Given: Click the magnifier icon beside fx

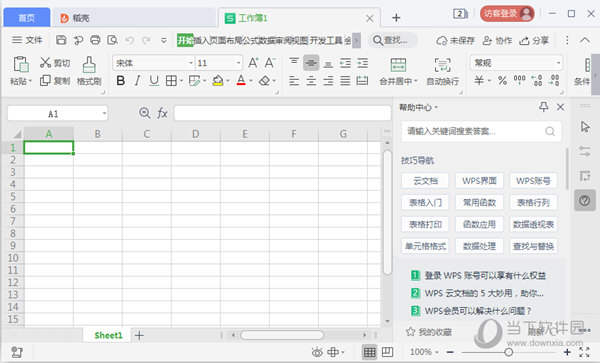Looking at the screenshot, I should [x=144, y=113].
